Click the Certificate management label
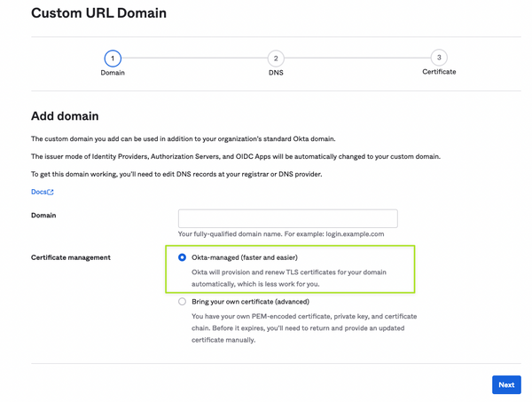 [x=71, y=257]
